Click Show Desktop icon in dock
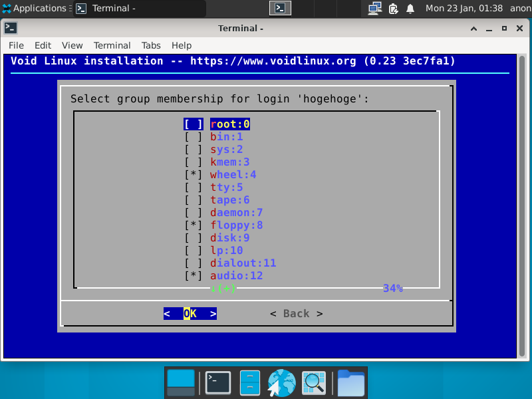 coord(181,383)
